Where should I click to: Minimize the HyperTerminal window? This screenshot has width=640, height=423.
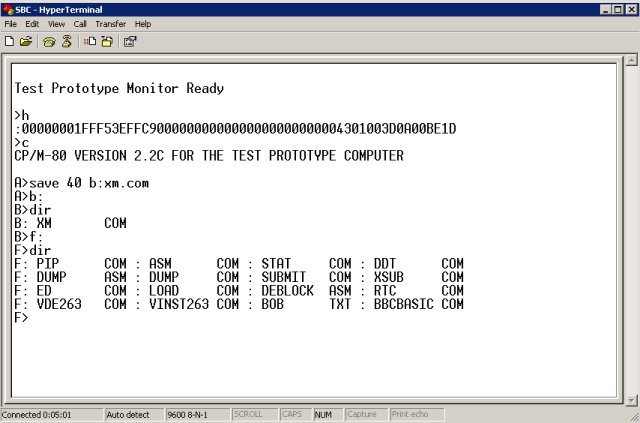pos(606,9)
